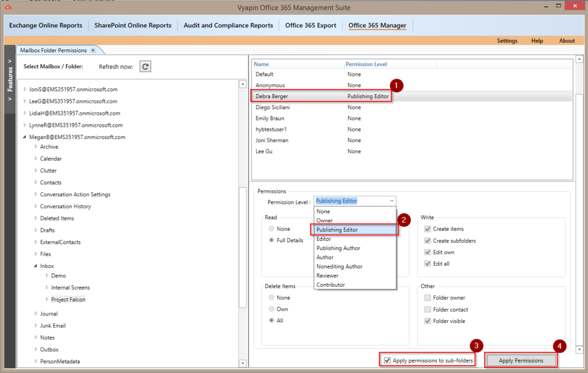588x373 pixels.
Task: Choose Author from dropdown list
Action: tap(355, 257)
